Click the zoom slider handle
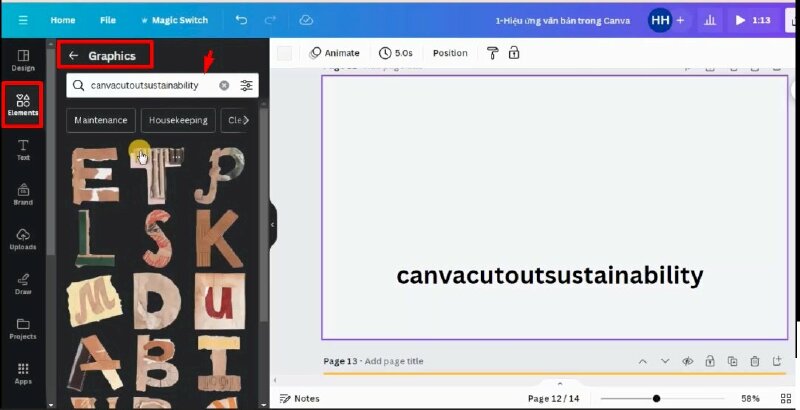Viewport: 800px width, 410px height. point(656,398)
